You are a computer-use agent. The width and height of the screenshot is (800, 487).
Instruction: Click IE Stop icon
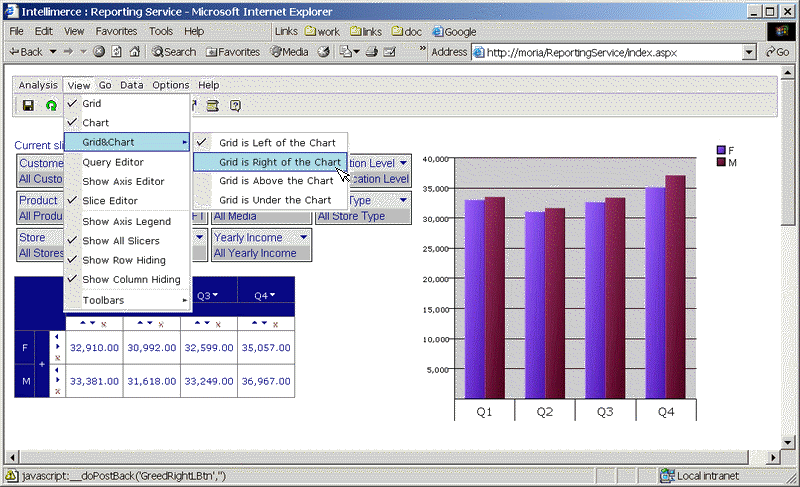pyautogui.click(x=99, y=52)
